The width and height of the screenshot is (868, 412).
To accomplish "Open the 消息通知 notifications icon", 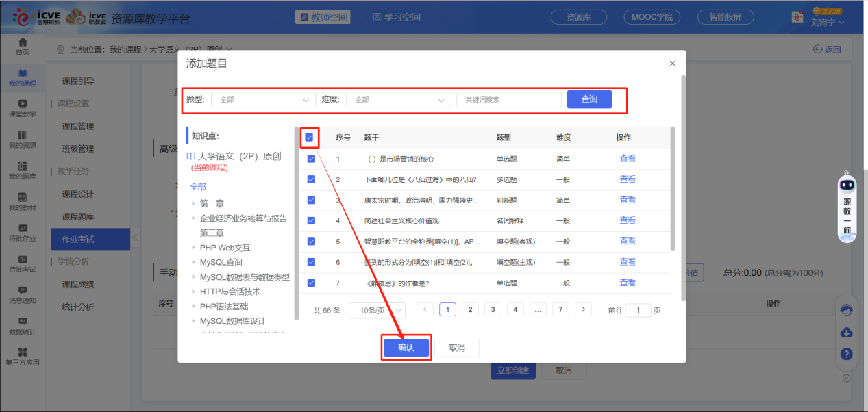I will [23, 295].
